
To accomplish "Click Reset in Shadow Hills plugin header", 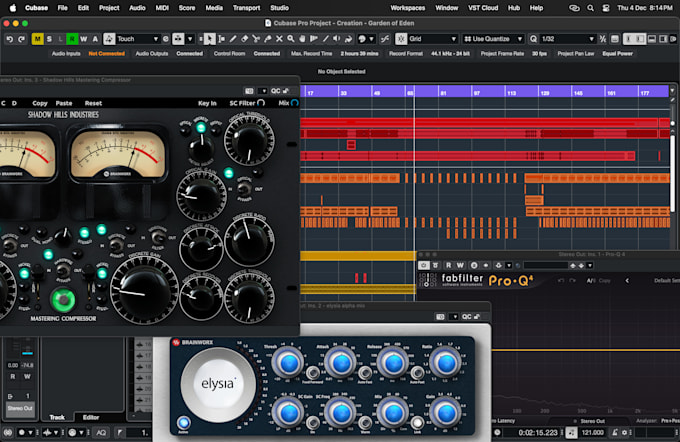I will (x=93, y=103).
